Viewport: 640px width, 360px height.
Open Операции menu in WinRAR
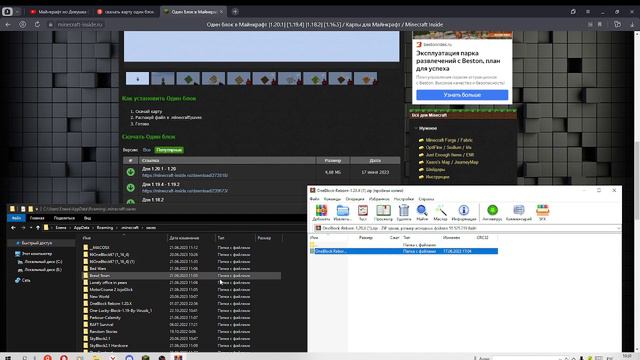tap(355, 199)
